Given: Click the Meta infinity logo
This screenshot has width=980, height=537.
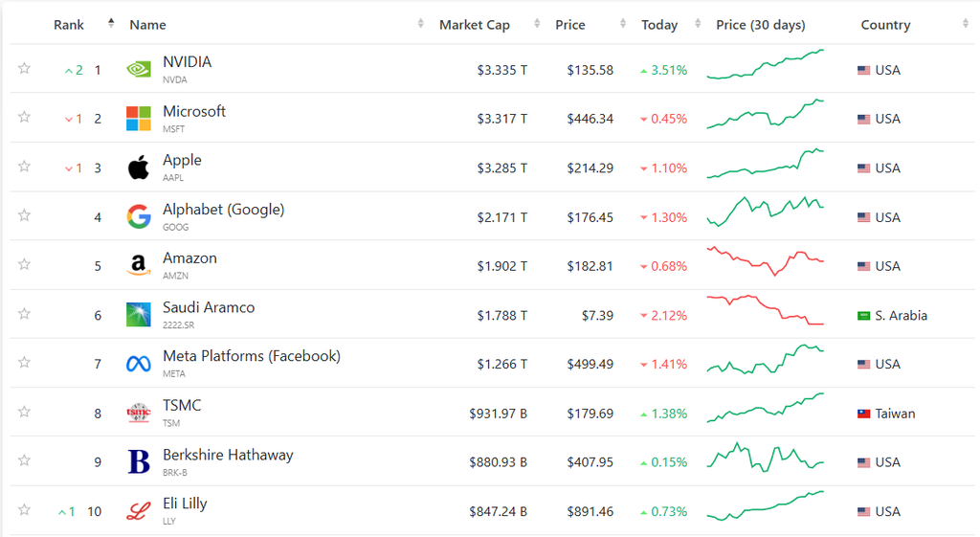Looking at the screenshot, I should [x=138, y=363].
